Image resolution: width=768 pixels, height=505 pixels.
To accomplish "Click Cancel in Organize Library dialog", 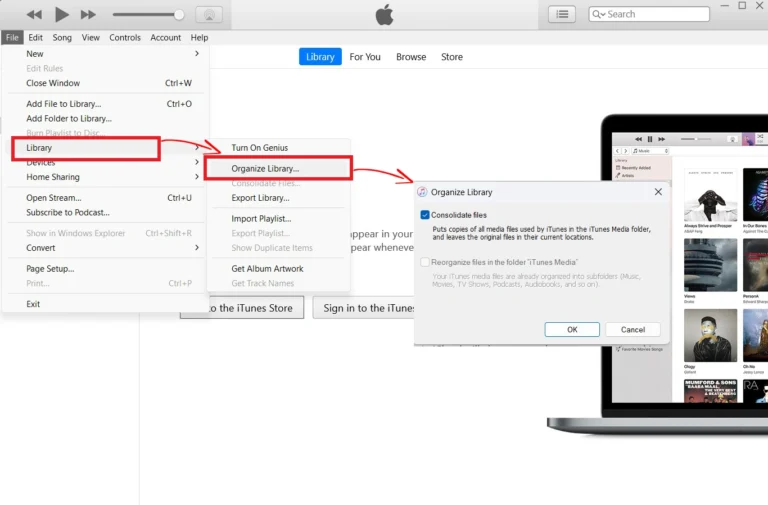I will click(x=633, y=330).
